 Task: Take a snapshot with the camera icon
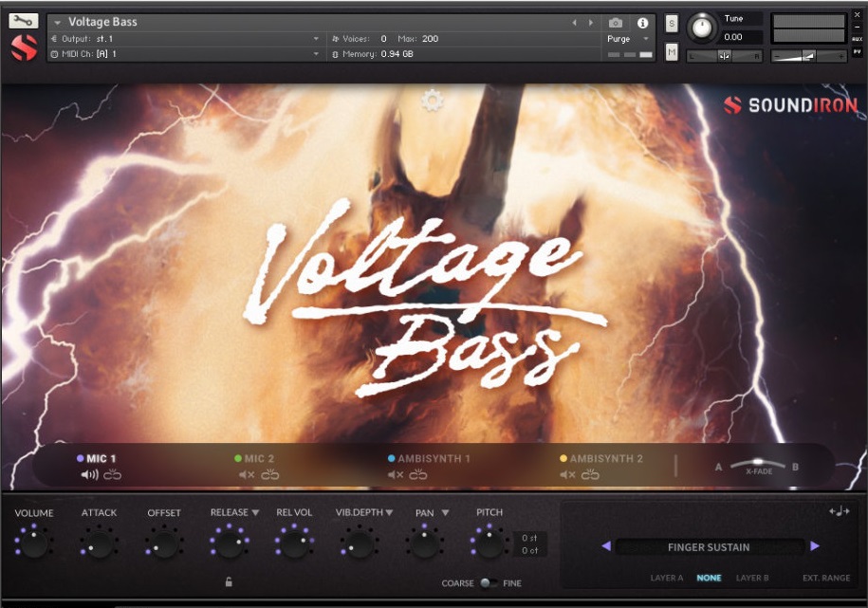click(x=615, y=23)
